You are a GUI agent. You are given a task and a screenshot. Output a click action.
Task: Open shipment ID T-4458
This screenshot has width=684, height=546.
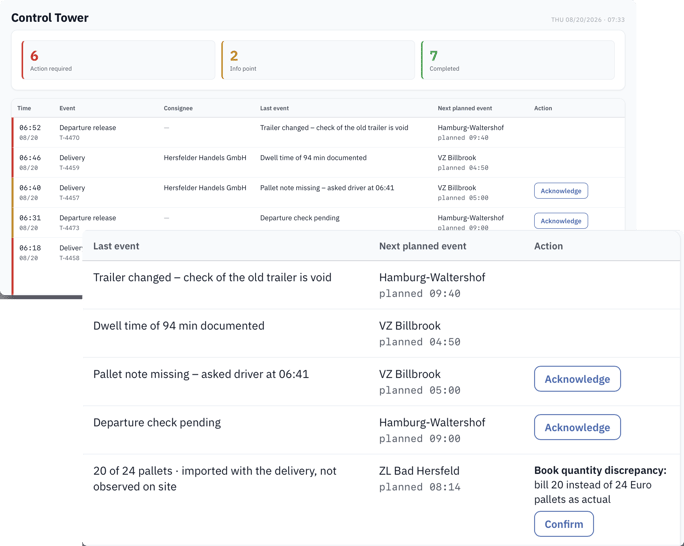[x=69, y=258]
